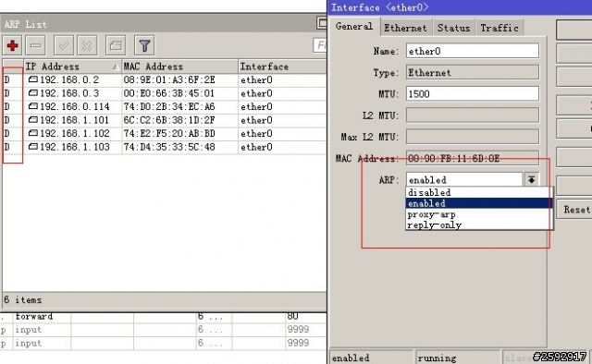Sort by Interface column header
Image resolution: width=592 pixels, height=364 pixels.
[282, 67]
